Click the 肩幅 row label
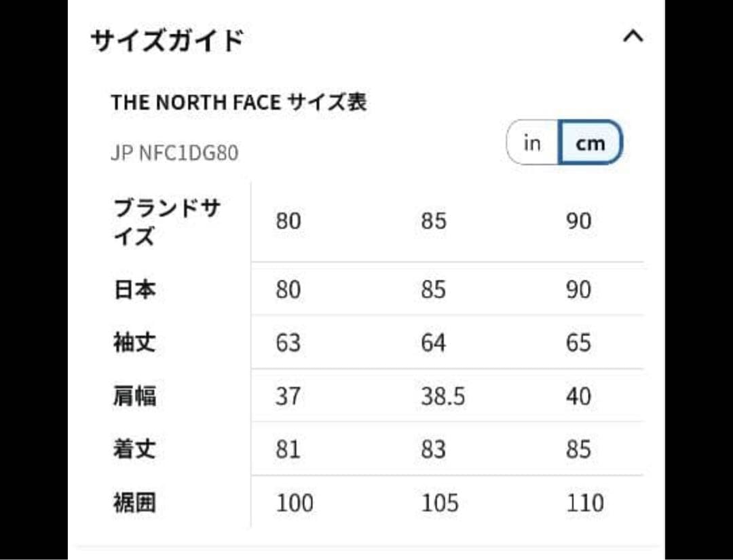The image size is (733, 560). [134, 396]
